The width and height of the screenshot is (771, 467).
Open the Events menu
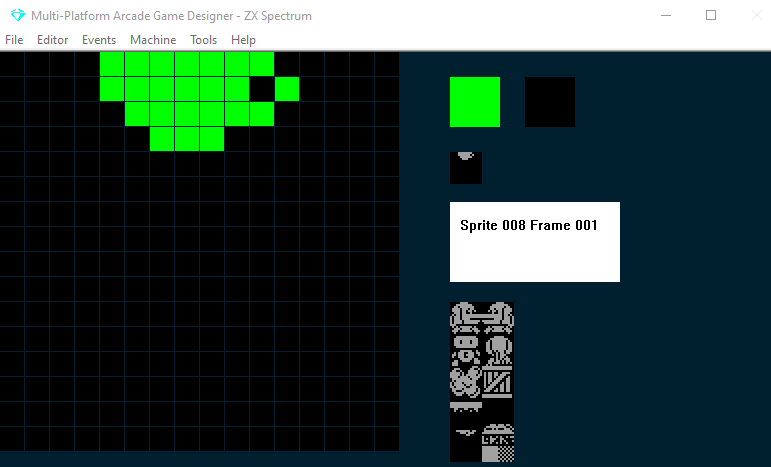coord(99,40)
